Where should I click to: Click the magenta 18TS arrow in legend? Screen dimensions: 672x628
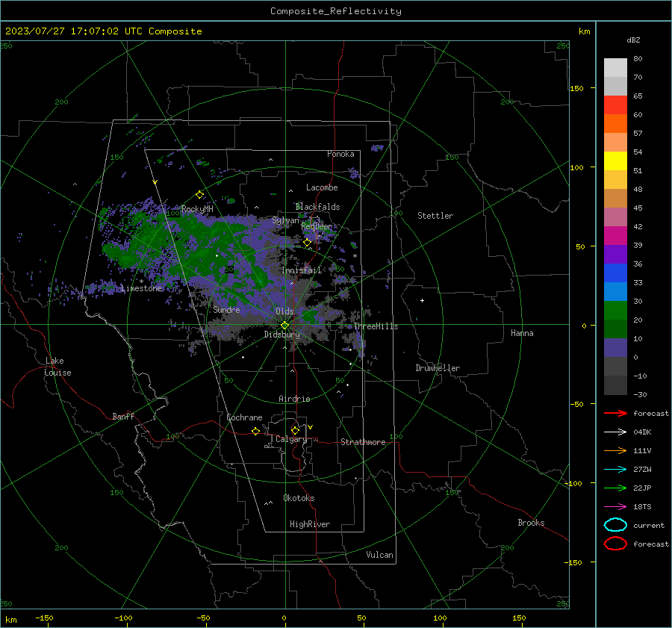click(615, 506)
